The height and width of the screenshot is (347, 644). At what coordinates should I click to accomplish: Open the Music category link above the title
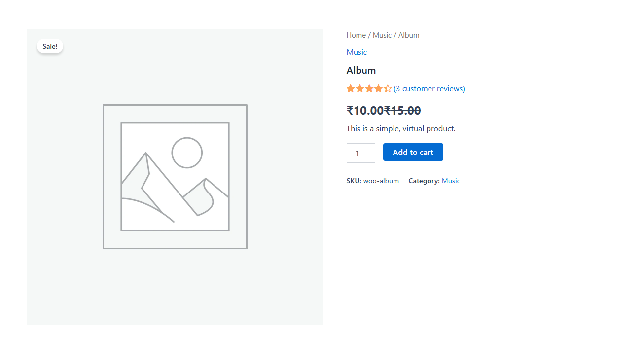click(357, 52)
